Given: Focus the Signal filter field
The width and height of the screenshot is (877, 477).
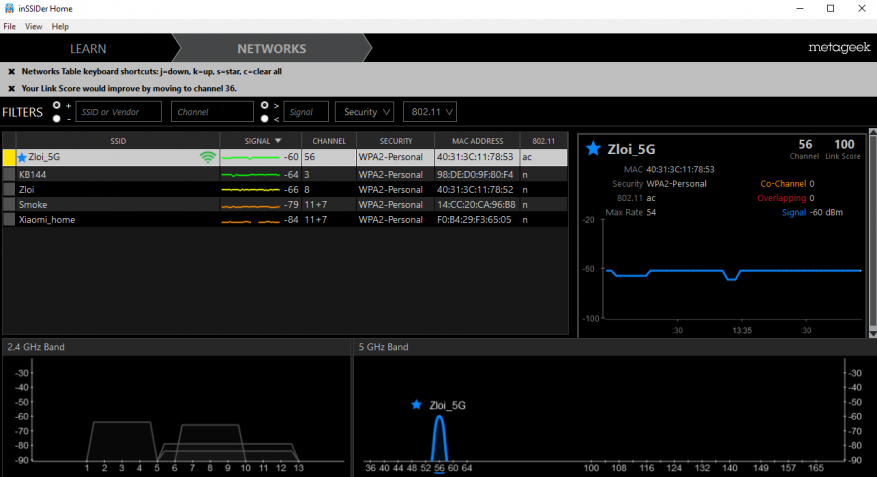Looking at the screenshot, I should 306,112.
